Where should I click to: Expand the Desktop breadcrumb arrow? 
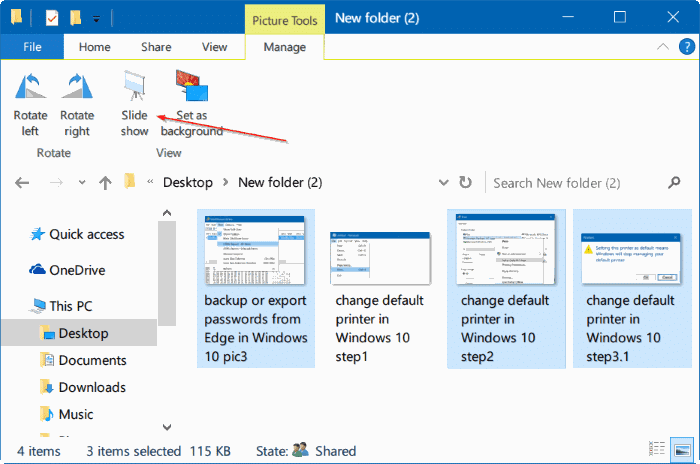point(225,182)
